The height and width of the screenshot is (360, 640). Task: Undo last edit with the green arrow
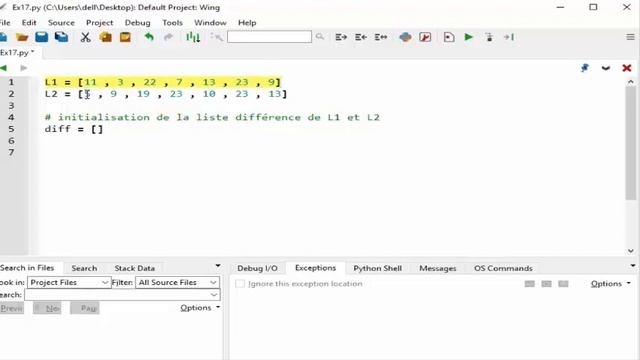pos(149,37)
